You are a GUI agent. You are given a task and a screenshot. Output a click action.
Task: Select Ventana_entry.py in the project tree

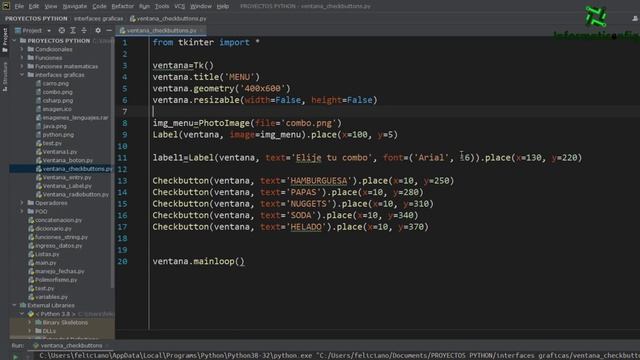point(67,178)
